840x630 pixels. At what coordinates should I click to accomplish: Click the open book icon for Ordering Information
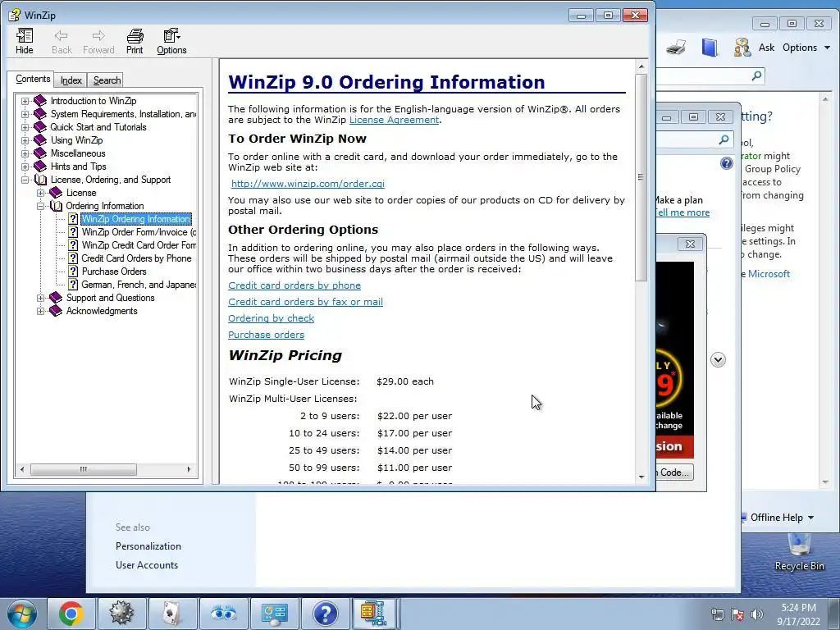56,206
